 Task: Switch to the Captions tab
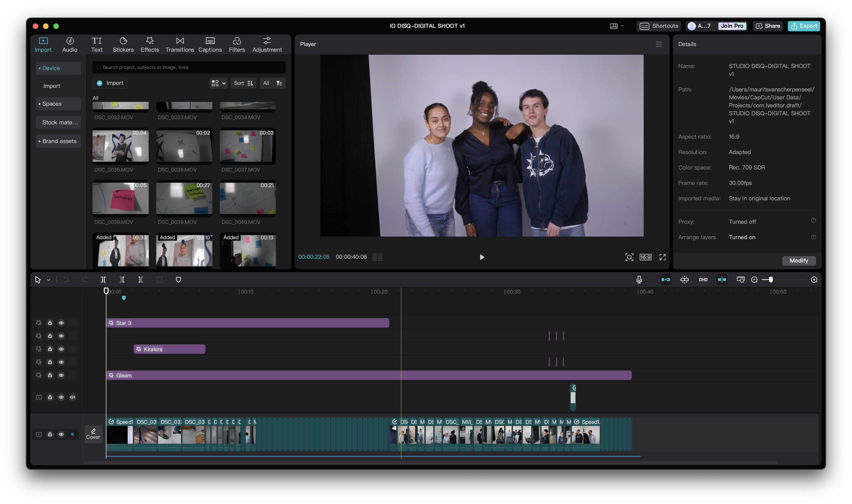click(x=210, y=44)
